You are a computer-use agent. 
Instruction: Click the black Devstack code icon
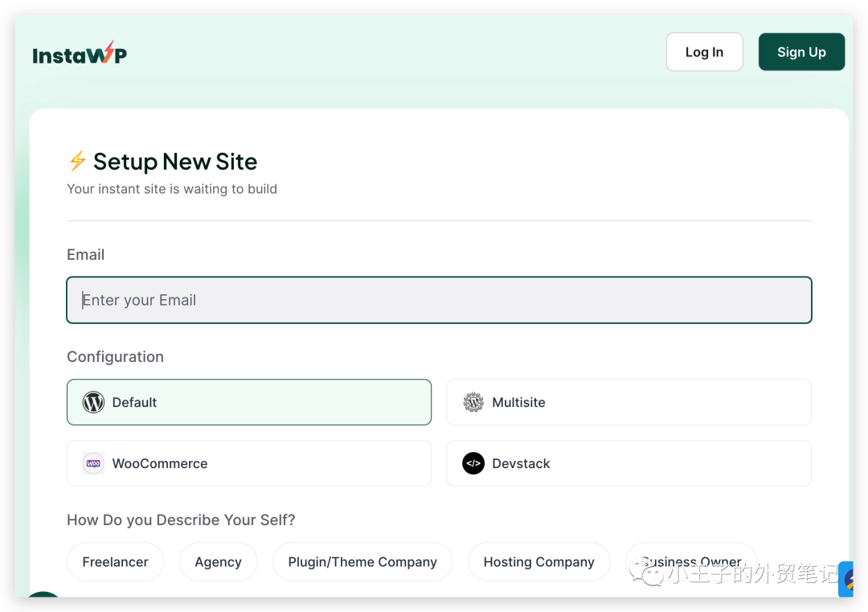tap(473, 463)
